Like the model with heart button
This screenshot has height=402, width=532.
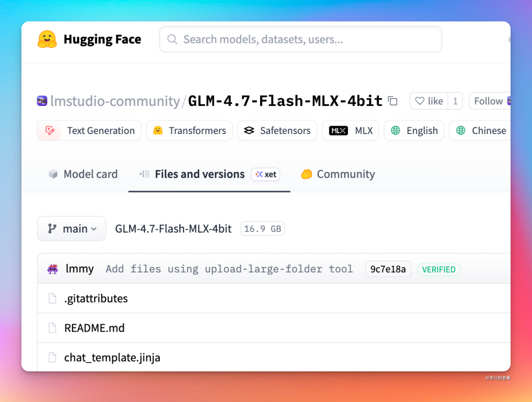click(x=429, y=101)
